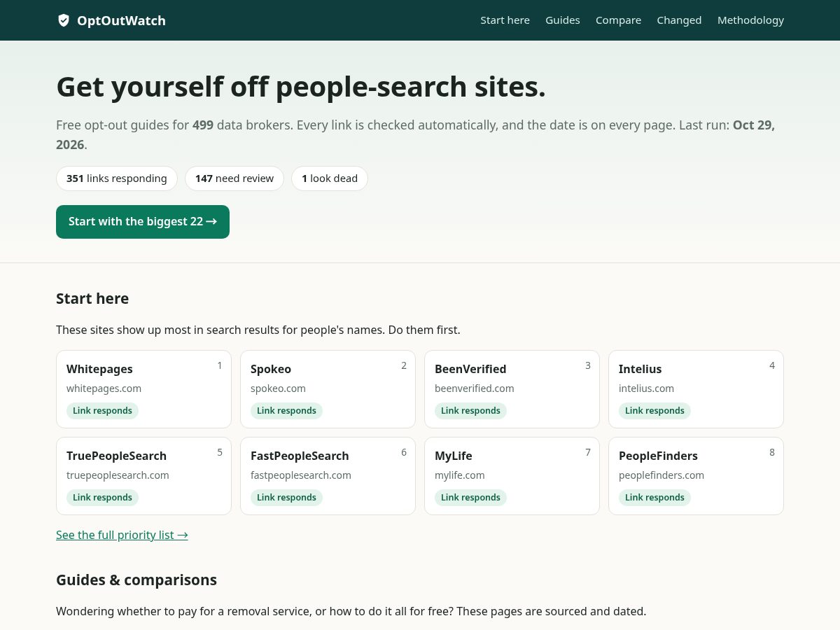Viewport: 840px width, 630px height.
Task: Open the Spokeo guide card
Action: pos(328,389)
